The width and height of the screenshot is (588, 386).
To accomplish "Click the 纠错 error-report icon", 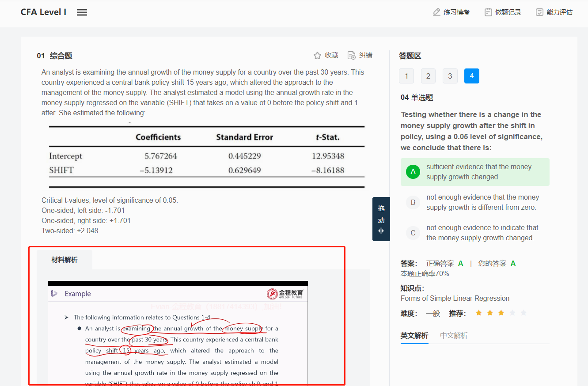I will pyautogui.click(x=352, y=55).
